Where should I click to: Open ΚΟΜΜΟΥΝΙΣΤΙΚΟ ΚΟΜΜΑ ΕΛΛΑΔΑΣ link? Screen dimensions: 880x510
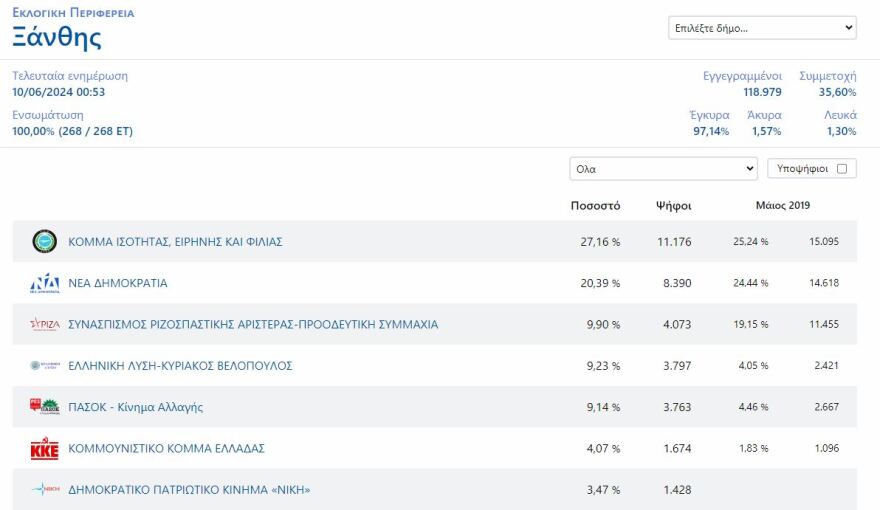166,449
